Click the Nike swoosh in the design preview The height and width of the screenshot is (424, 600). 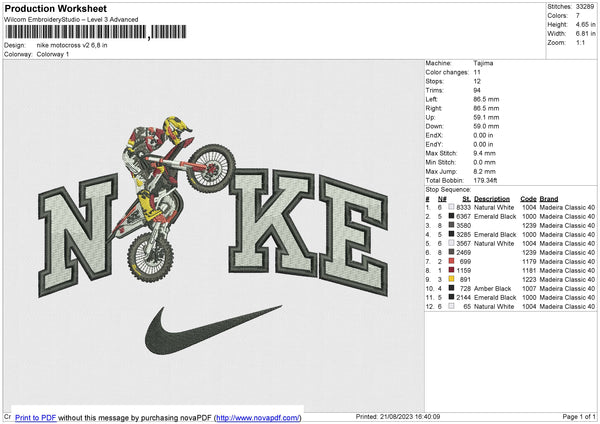click(x=213, y=330)
